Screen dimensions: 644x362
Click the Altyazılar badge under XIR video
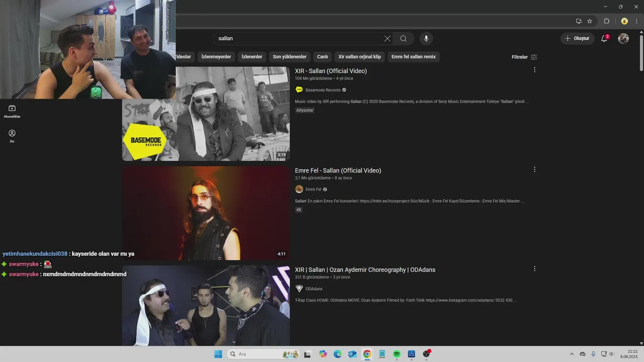[305, 110]
